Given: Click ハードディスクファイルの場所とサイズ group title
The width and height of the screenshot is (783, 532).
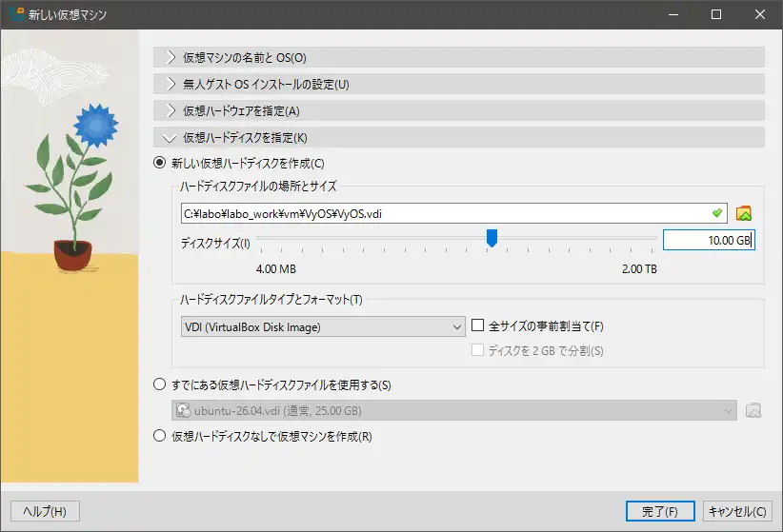Looking at the screenshot, I should pyautogui.click(x=258, y=187).
